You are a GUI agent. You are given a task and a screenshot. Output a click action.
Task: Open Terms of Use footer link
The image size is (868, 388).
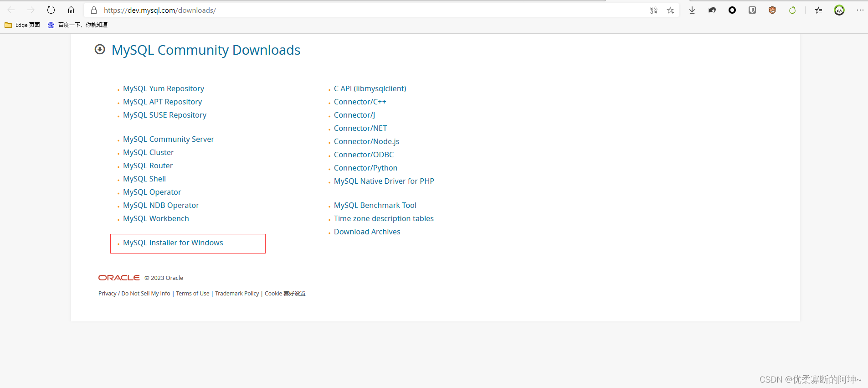coord(193,293)
